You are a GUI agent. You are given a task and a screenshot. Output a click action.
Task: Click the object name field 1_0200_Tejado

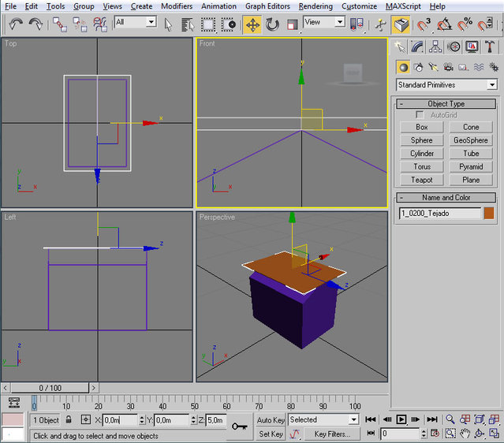coord(440,213)
